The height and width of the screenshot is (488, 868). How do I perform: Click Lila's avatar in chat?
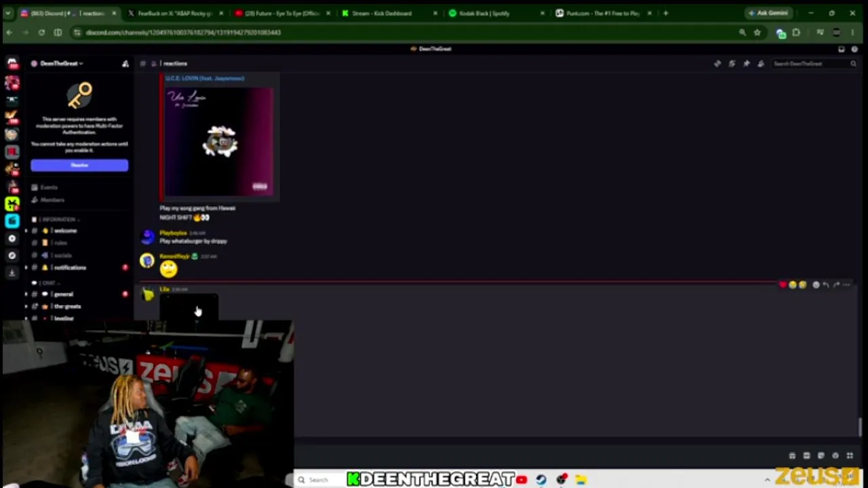click(x=147, y=294)
